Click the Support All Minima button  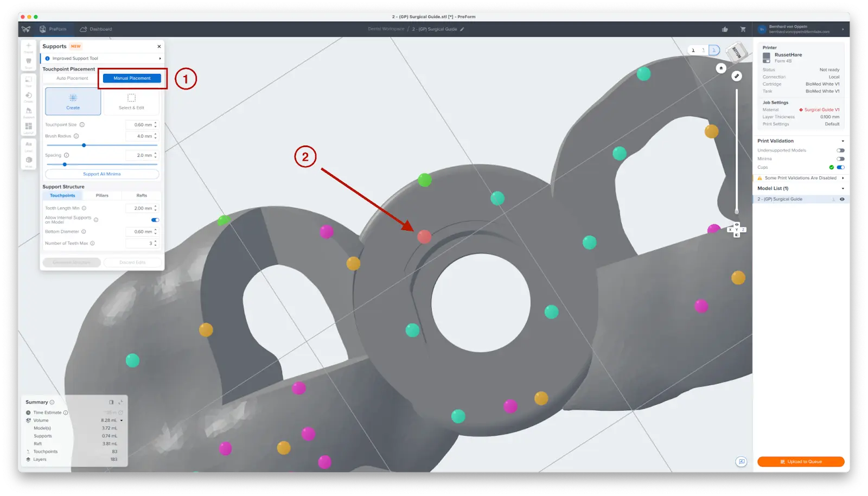click(101, 174)
